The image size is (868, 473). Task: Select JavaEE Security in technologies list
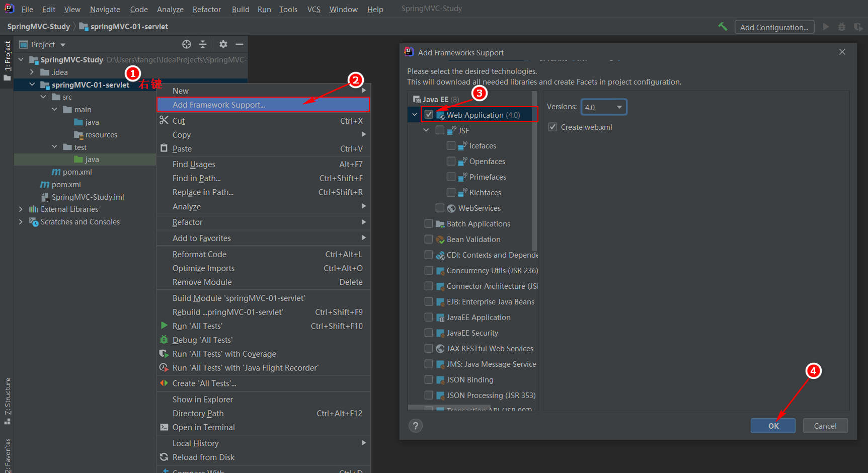click(x=472, y=333)
